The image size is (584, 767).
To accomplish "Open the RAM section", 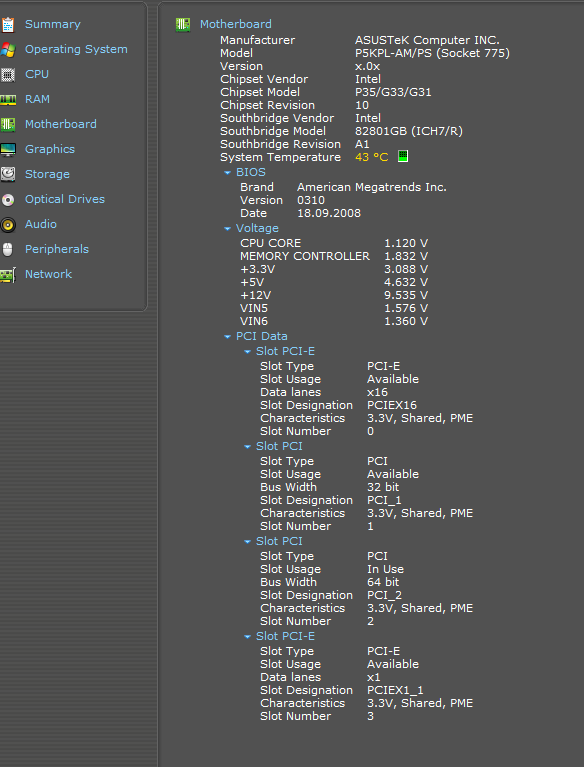I will [37, 99].
